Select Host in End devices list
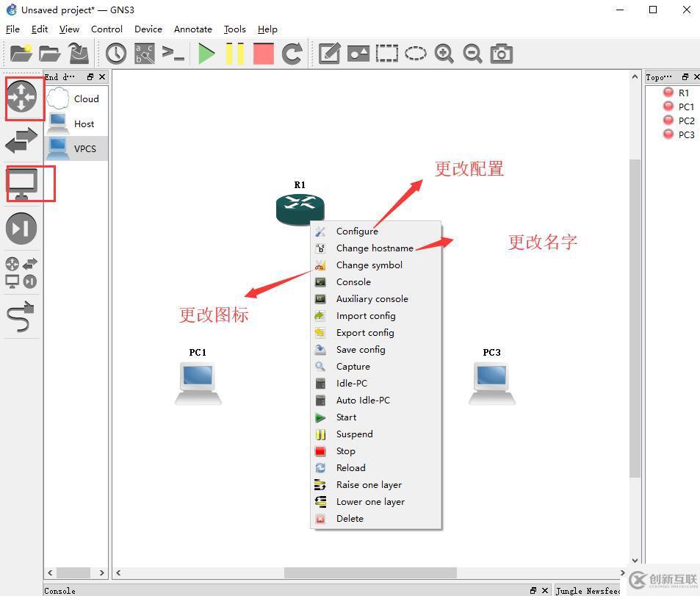The height and width of the screenshot is (596, 700). 76,123
